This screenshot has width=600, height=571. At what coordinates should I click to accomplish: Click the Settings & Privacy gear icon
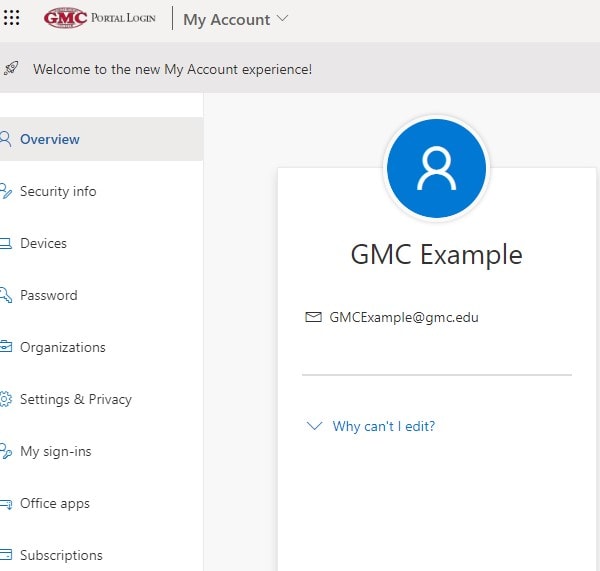5,399
